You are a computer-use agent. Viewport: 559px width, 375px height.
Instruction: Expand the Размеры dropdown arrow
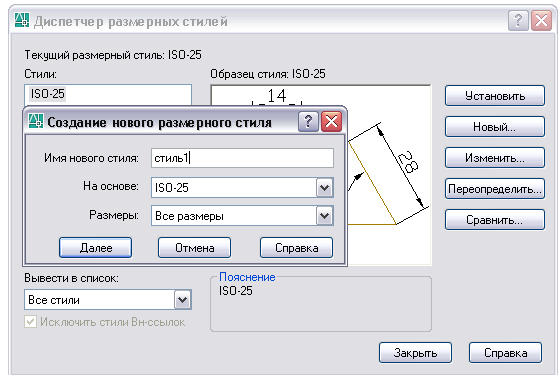[x=324, y=216]
